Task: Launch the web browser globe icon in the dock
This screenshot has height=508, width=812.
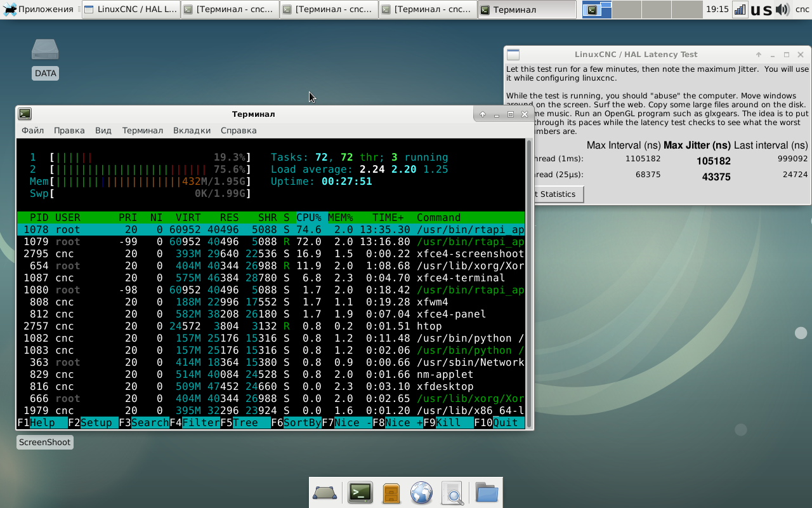Action: coord(422,493)
